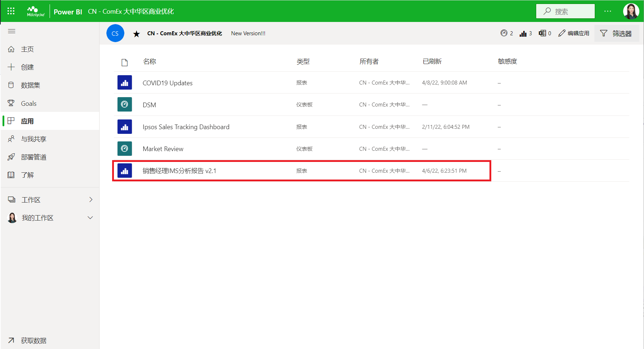Open the COVID19 Updates report
This screenshot has width=644, height=349.
point(167,83)
